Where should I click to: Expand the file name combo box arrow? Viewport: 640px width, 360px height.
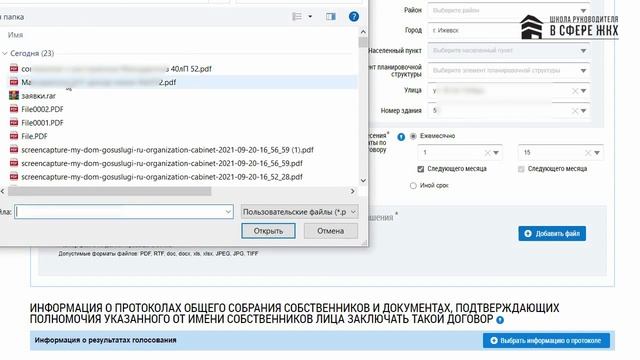[228, 212]
